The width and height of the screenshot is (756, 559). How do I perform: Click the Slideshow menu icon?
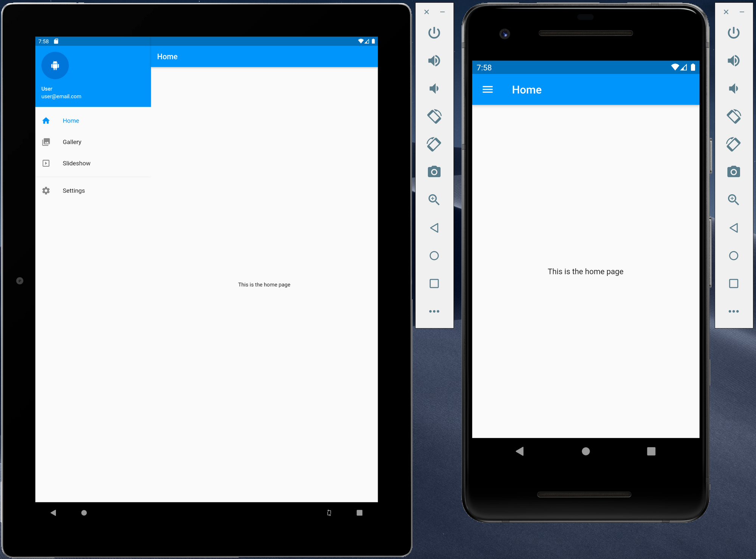(46, 163)
